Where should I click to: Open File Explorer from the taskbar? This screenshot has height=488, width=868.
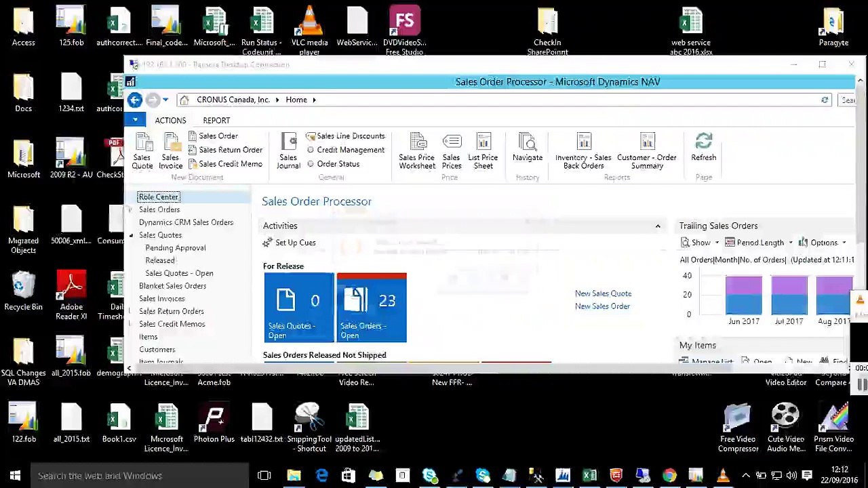coord(294,476)
